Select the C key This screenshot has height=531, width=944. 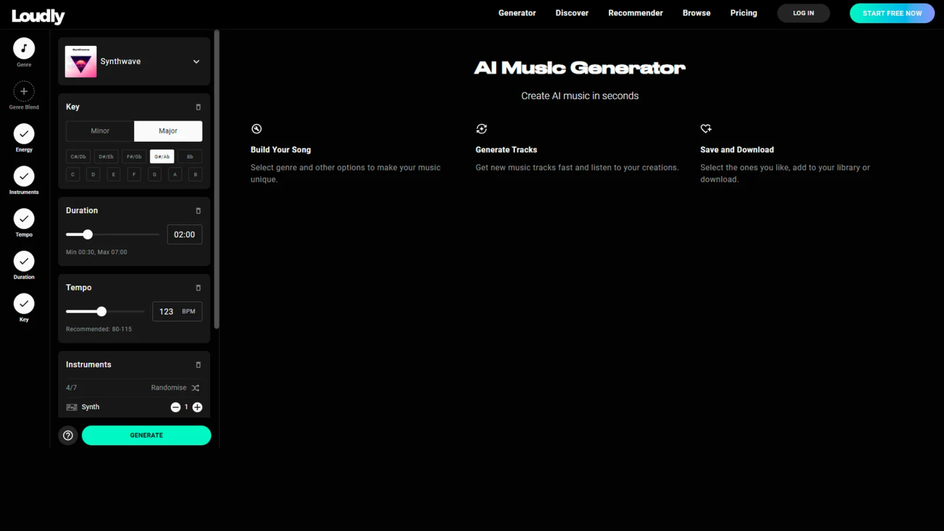73,175
